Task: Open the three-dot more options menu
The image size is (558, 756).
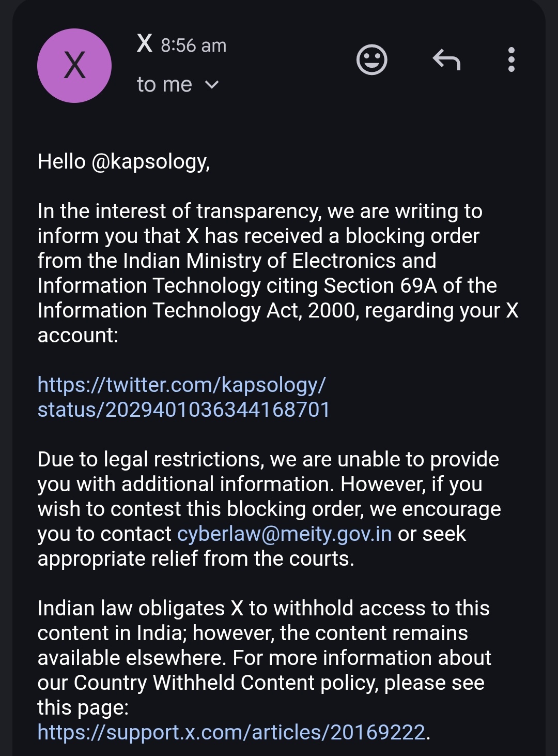Action: point(512,60)
